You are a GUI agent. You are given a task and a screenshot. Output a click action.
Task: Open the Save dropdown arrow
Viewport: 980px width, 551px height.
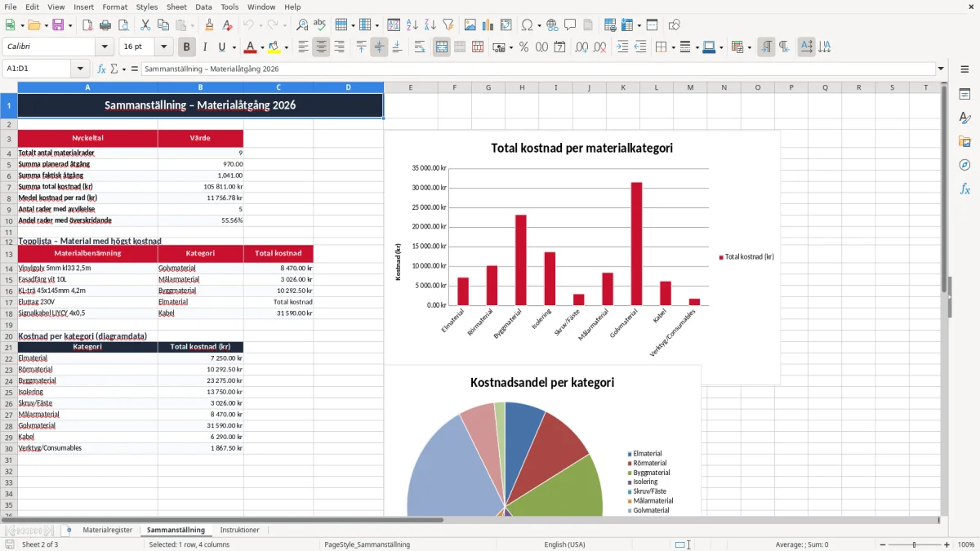pos(70,25)
